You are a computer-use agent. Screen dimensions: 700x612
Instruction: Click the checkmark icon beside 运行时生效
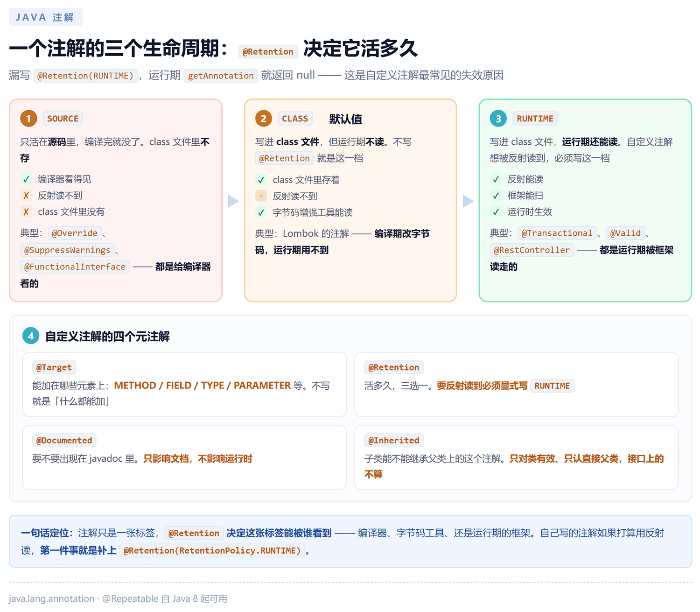(496, 212)
